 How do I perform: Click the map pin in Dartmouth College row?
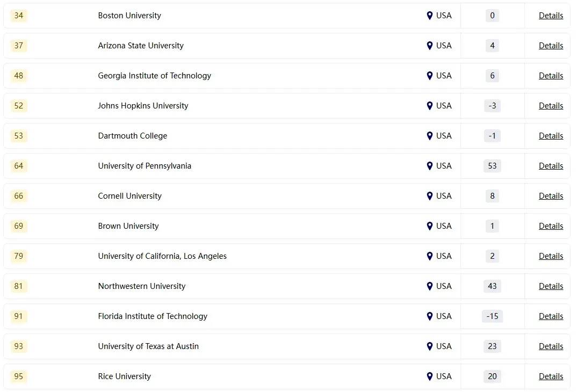click(429, 136)
